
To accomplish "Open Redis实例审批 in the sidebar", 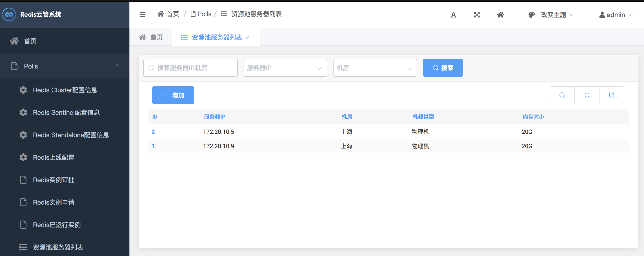I will (x=53, y=180).
